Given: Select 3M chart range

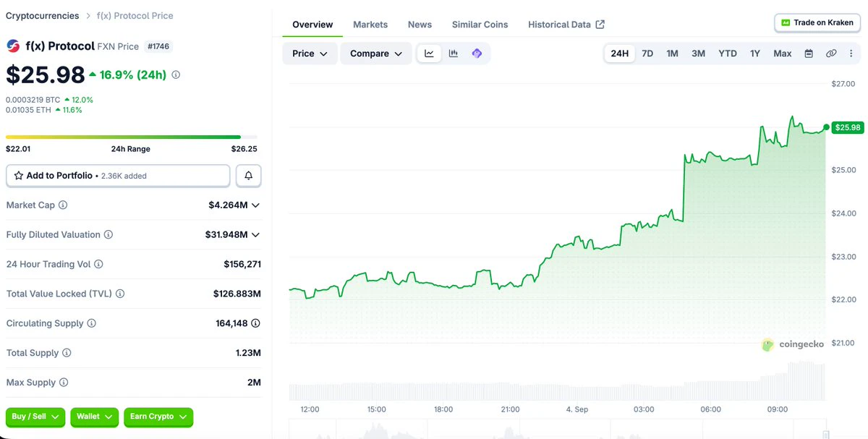Looking at the screenshot, I should click(698, 54).
